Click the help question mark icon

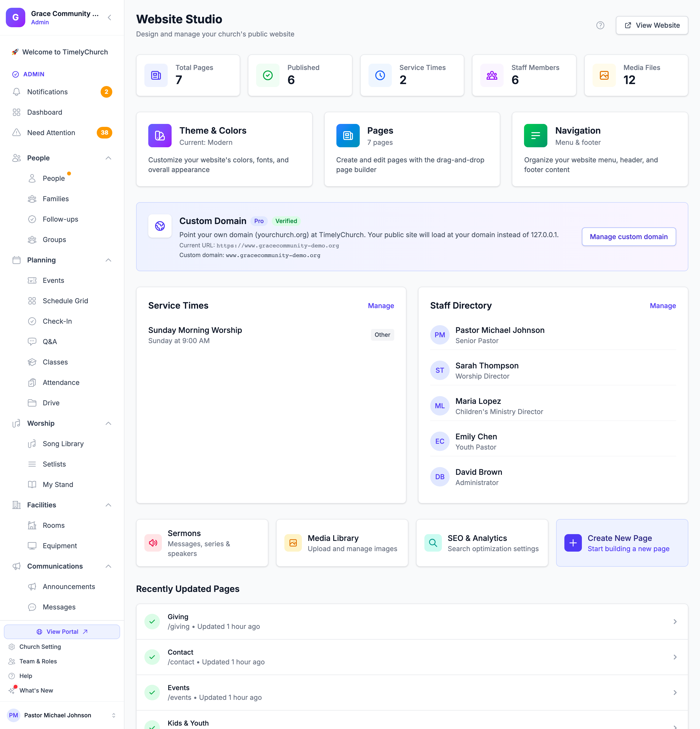(600, 25)
